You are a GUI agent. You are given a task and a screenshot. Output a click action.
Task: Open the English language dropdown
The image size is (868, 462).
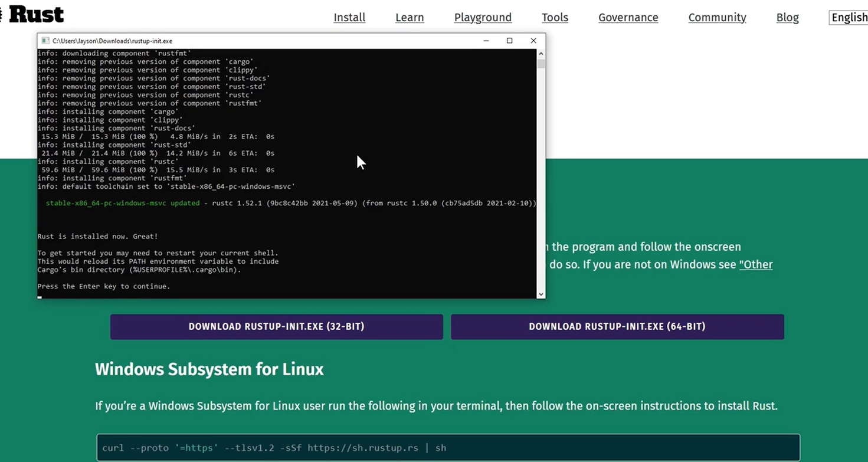tap(849, 18)
